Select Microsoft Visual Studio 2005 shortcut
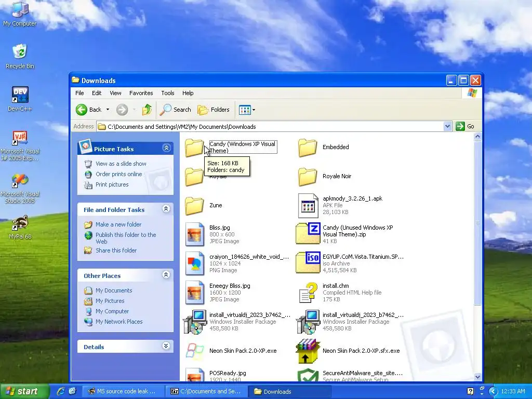Viewport: 532px width, 399px height. click(20, 188)
